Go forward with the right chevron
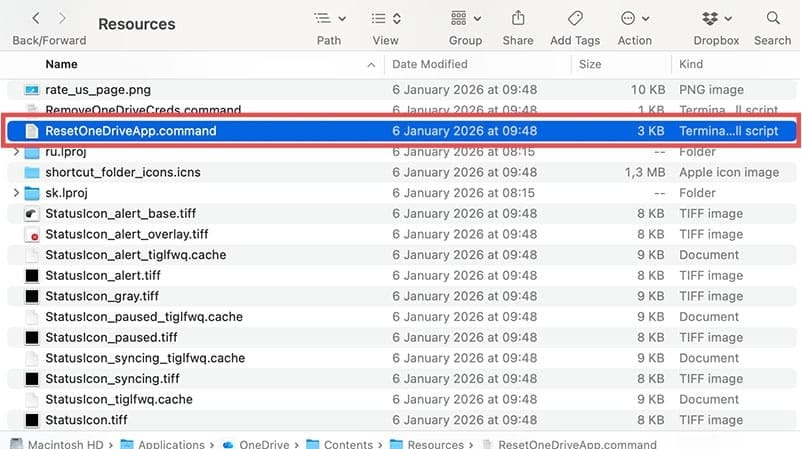This screenshot has height=449, width=802. [62, 18]
